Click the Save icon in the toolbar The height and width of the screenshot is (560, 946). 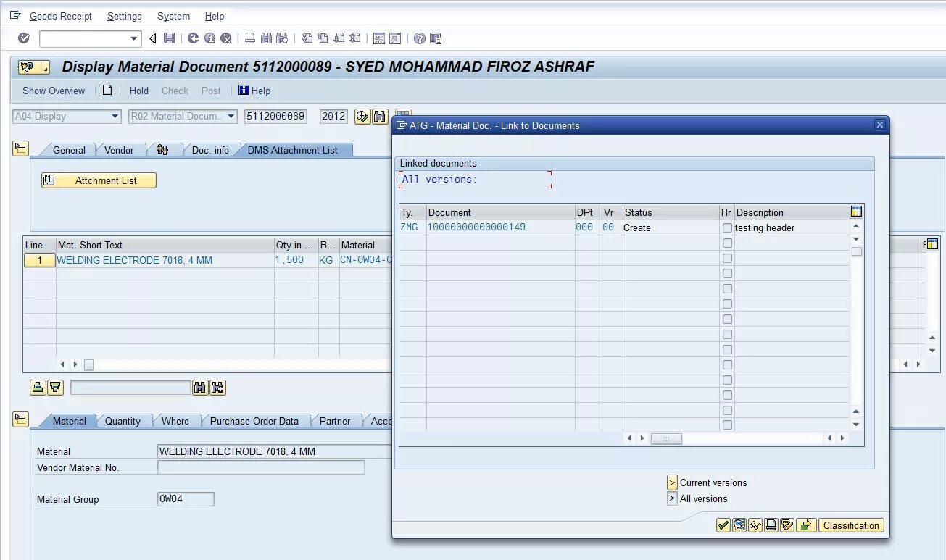coord(170,38)
